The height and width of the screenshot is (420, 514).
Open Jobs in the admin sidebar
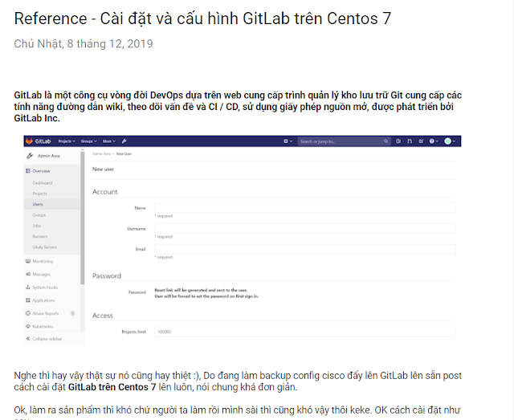(37, 226)
